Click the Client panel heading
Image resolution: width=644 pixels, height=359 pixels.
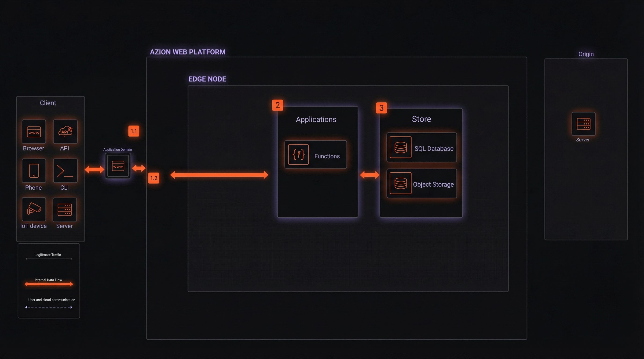(x=48, y=103)
